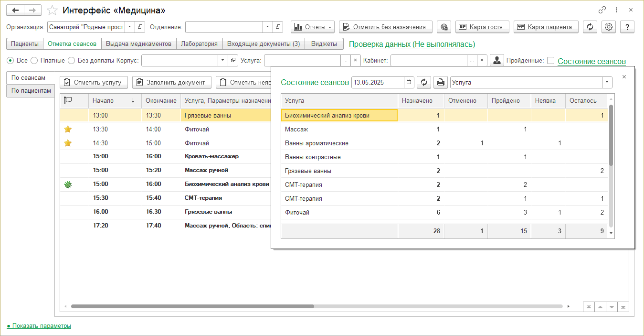Select the Без доплаты radio button
This screenshot has width=644, height=336.
[71, 61]
